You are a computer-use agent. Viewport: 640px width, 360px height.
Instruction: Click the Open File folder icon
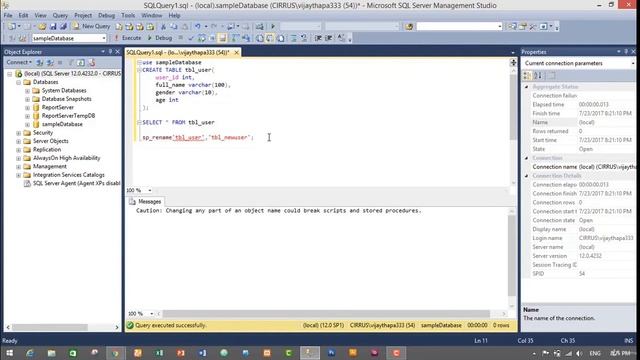click(x=42, y=26)
